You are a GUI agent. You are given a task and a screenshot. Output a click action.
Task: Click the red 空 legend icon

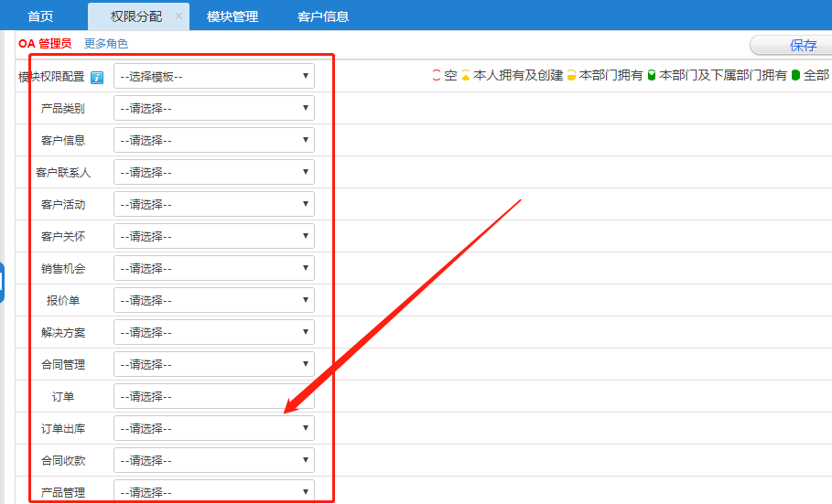[437, 76]
